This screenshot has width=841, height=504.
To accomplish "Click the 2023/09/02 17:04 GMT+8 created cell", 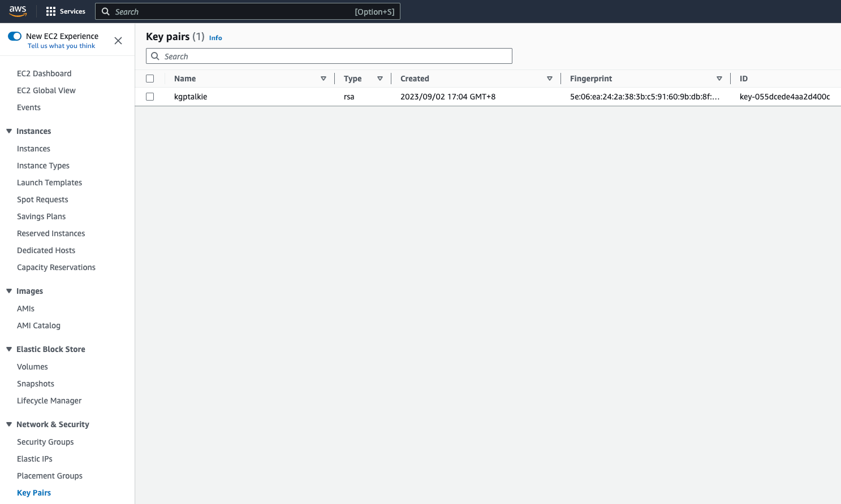I will [x=448, y=97].
